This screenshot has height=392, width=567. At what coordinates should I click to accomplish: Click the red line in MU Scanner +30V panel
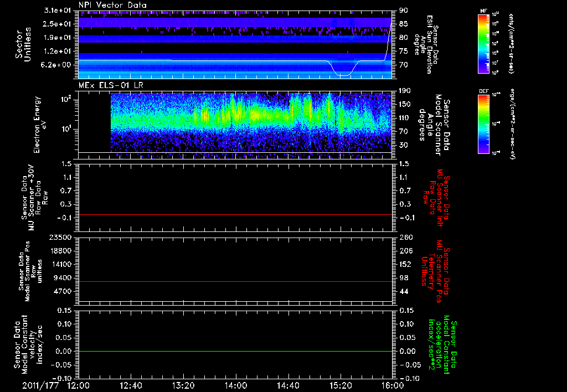click(235, 214)
